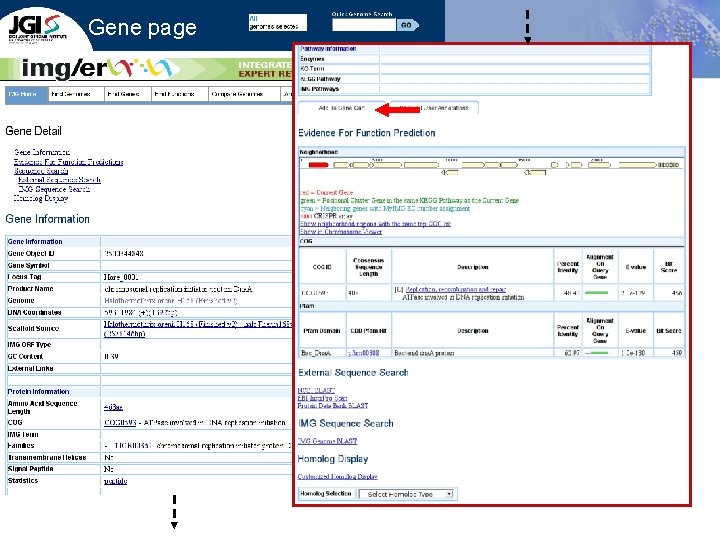Open the Find Genes menu tab
The height and width of the screenshot is (540, 720).
[128, 94]
